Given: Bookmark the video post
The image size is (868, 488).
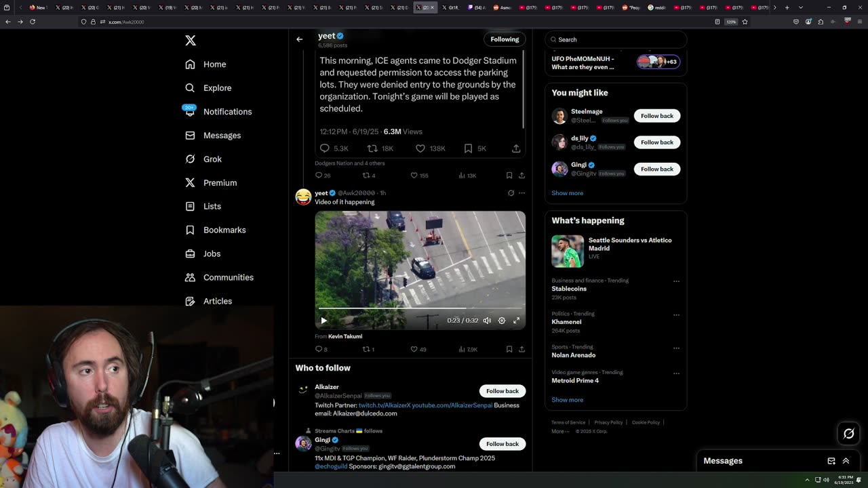Looking at the screenshot, I should coord(509,350).
